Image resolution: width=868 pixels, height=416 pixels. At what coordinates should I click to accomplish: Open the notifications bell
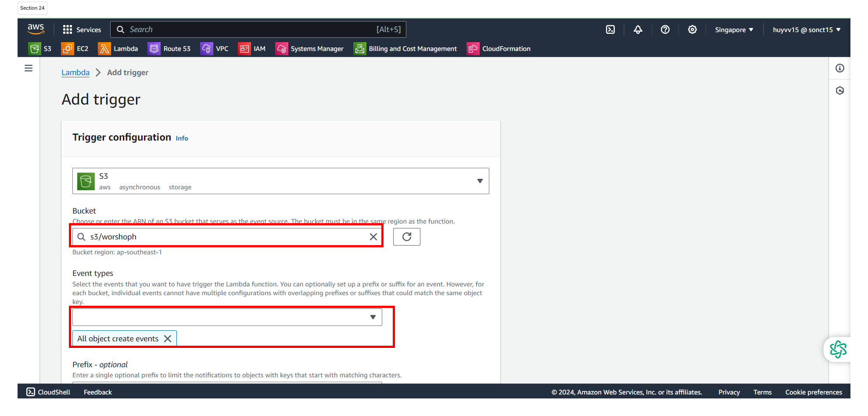(638, 29)
